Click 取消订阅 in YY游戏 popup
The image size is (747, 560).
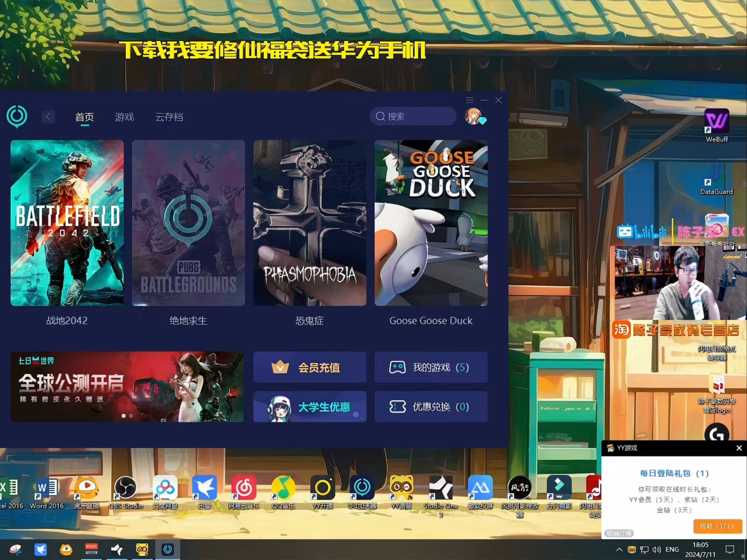click(x=619, y=533)
